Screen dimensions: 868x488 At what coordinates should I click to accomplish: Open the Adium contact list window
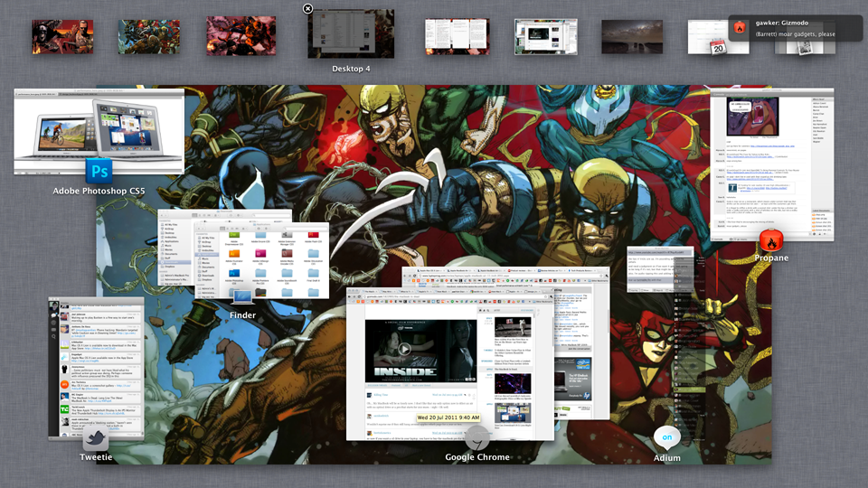686,361
